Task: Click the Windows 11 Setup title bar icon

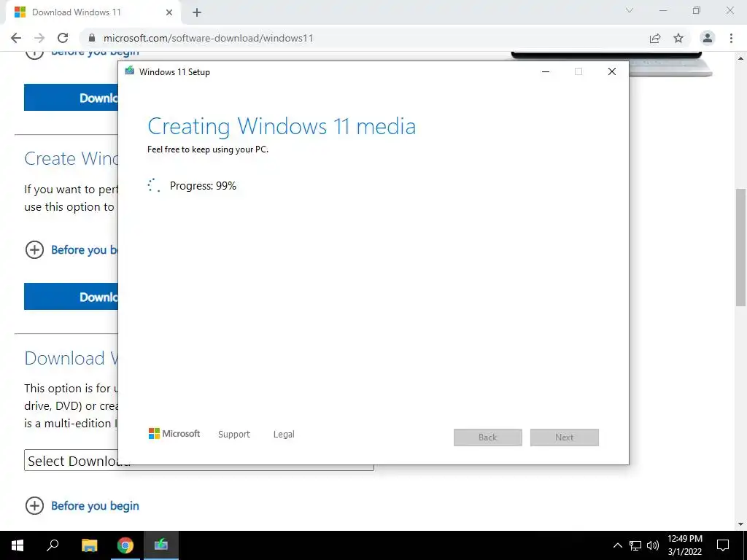Action: coord(129,71)
